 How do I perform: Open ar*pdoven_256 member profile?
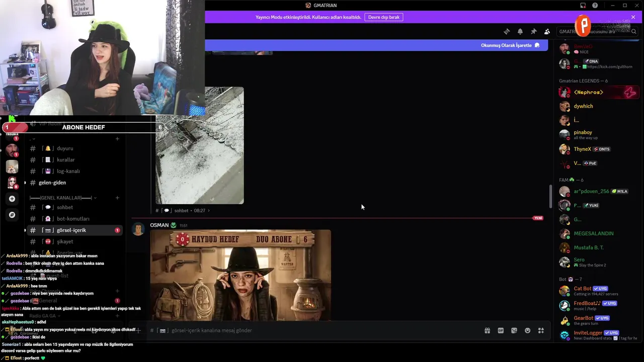click(599, 192)
